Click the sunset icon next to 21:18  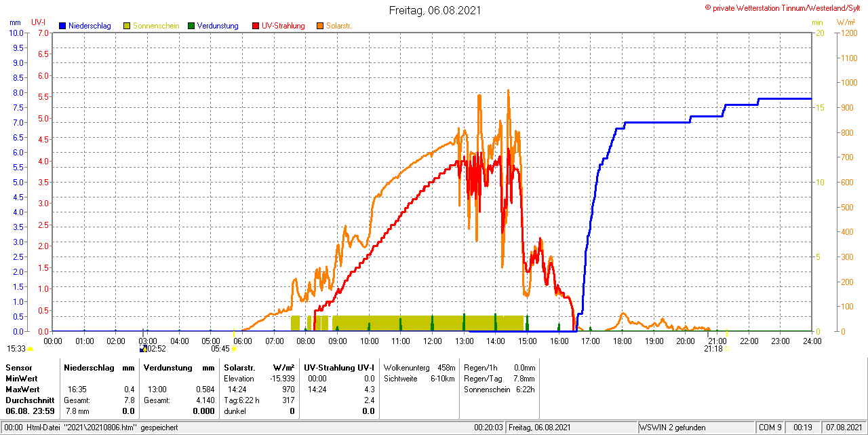click(x=727, y=349)
